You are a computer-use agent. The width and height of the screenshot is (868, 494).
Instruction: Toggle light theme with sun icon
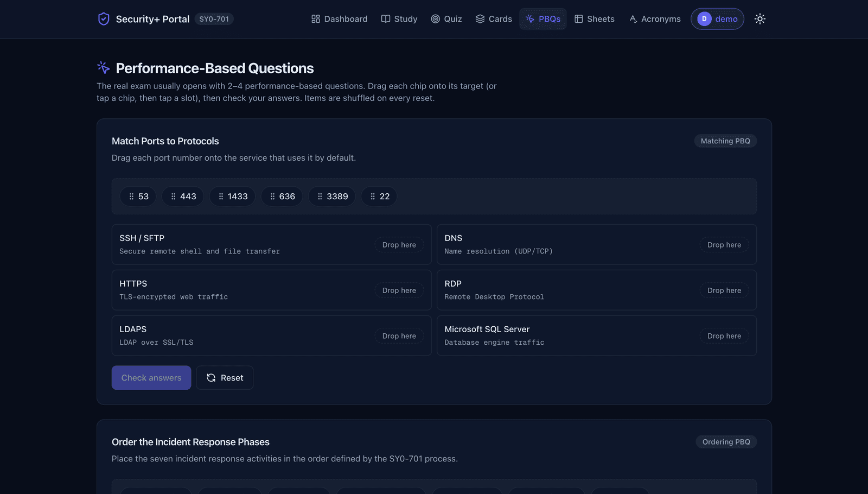tap(760, 19)
